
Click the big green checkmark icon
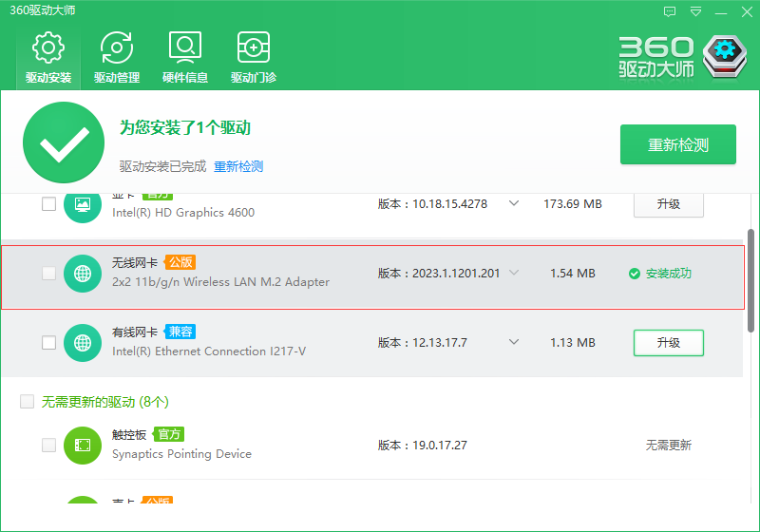64,142
